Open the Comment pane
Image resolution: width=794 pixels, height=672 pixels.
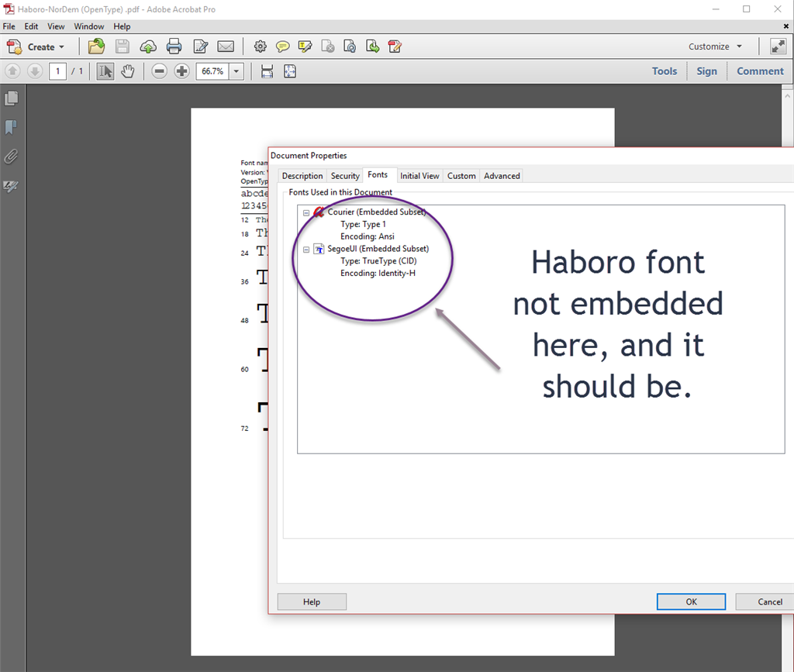point(760,71)
